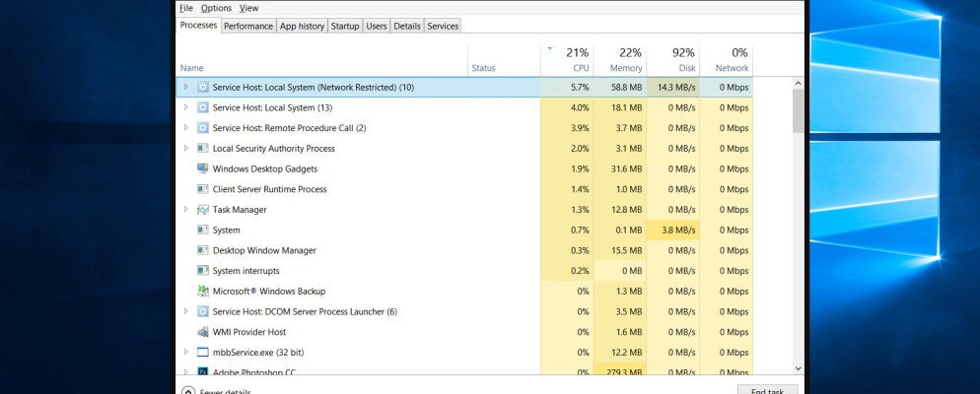This screenshot has height=394, width=980.
Task: Select the System interrupts row
Action: pos(246,271)
